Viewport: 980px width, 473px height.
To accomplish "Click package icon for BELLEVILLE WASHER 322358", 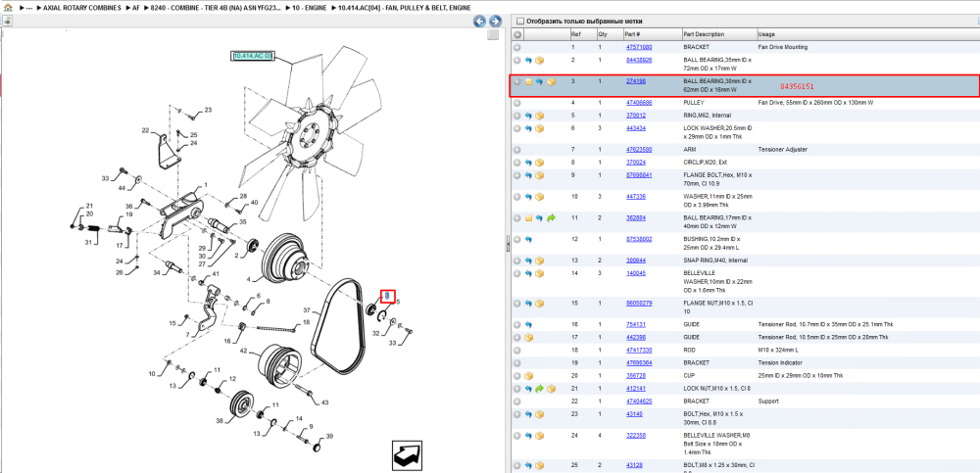I will click(539, 436).
